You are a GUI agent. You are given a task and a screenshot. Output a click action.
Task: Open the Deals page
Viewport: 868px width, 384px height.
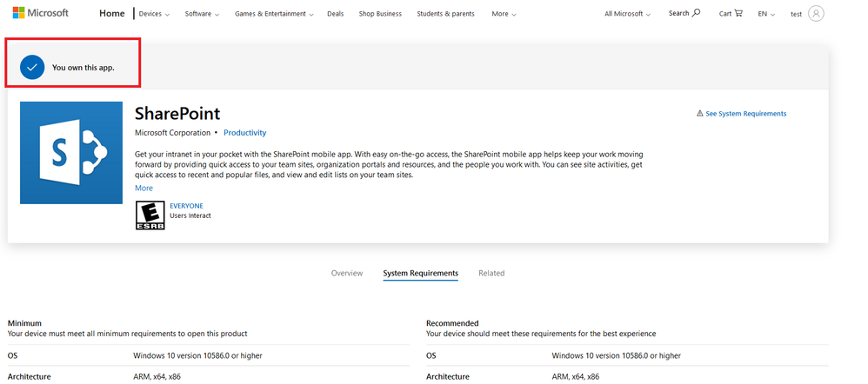[x=335, y=14]
